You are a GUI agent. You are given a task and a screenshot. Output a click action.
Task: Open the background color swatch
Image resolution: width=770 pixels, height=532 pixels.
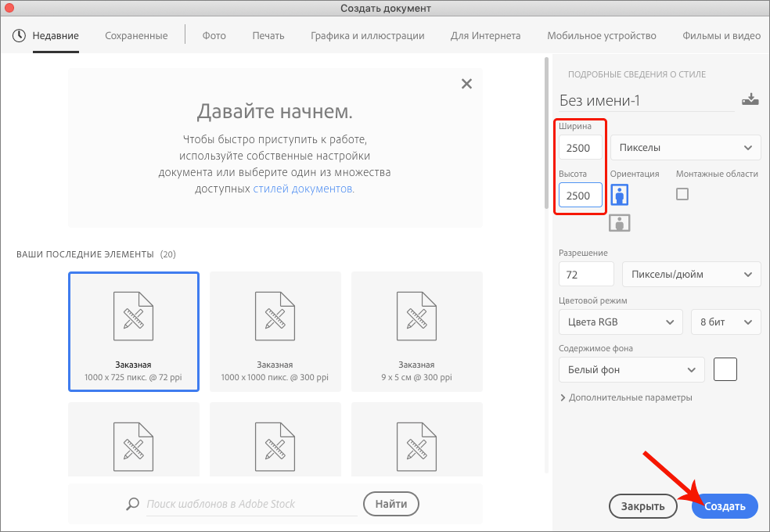(725, 368)
